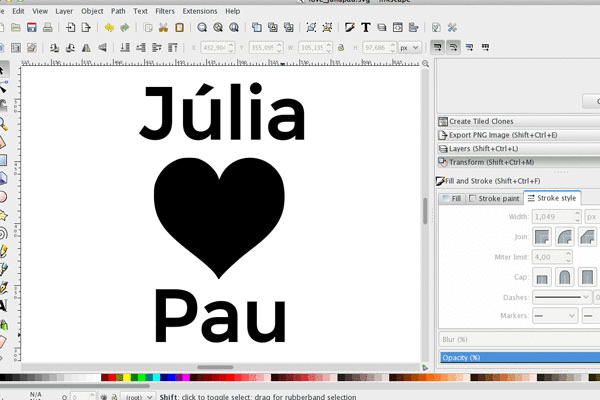Choose the round cap style
The width and height of the screenshot is (600, 400).
[x=565, y=277]
